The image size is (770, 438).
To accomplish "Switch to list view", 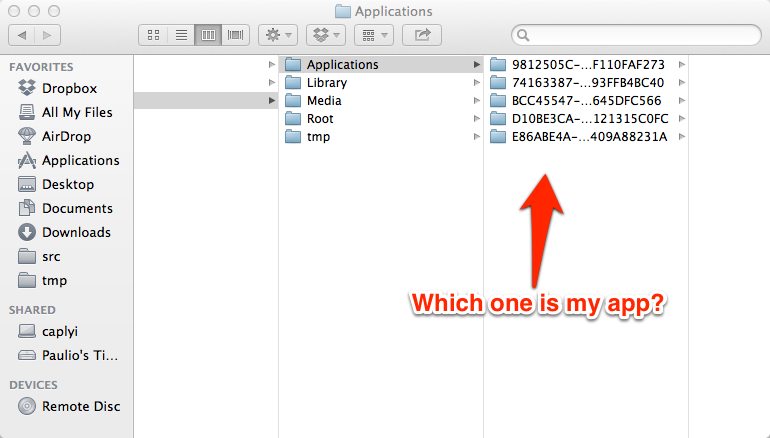I will [x=181, y=35].
